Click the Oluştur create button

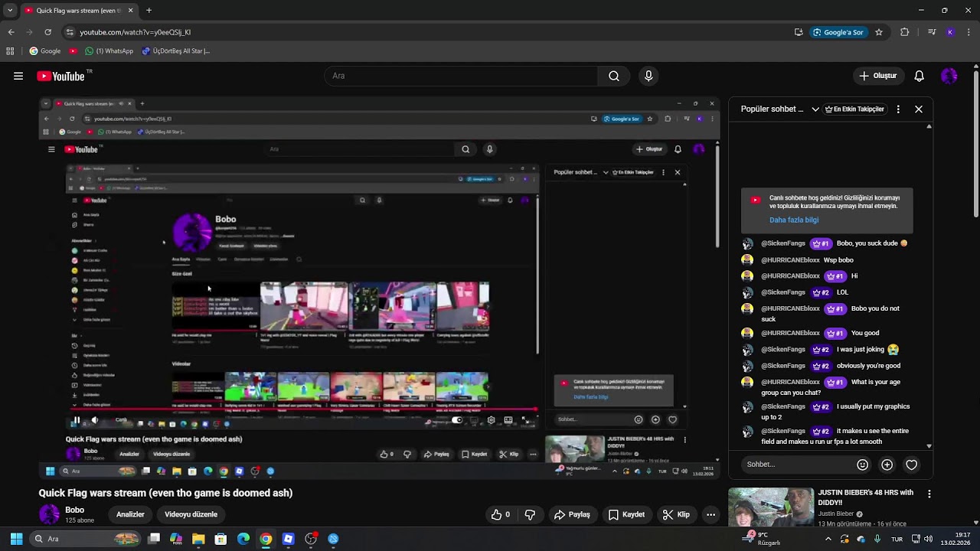tap(877, 76)
